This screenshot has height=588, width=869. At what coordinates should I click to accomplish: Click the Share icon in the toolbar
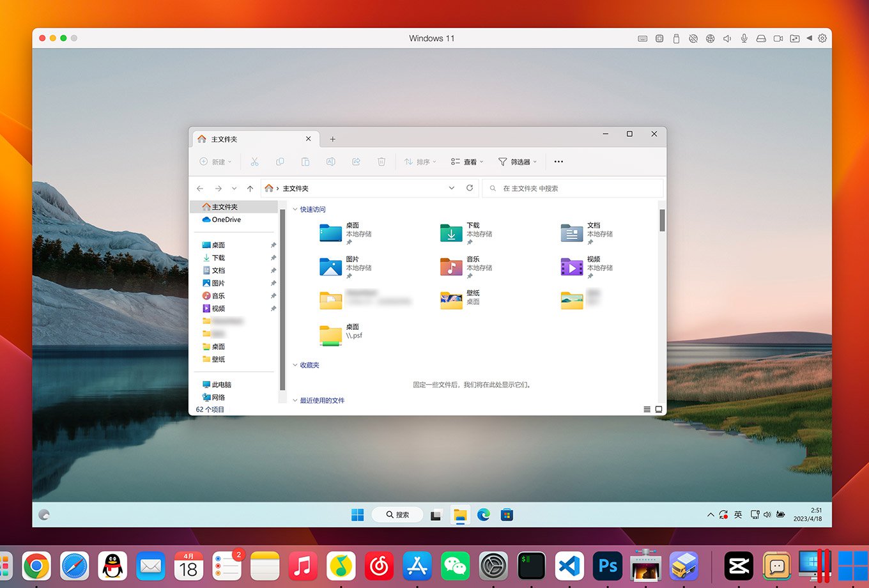pos(356,162)
